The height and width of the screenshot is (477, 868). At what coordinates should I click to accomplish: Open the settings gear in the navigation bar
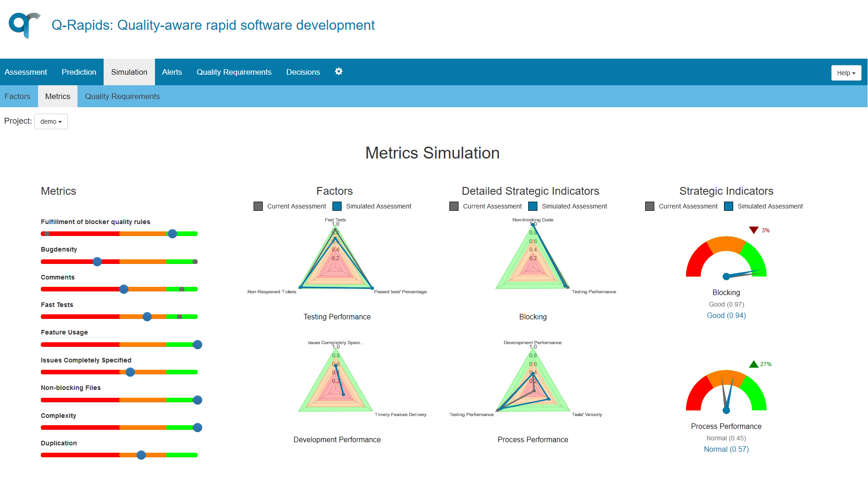tap(339, 71)
